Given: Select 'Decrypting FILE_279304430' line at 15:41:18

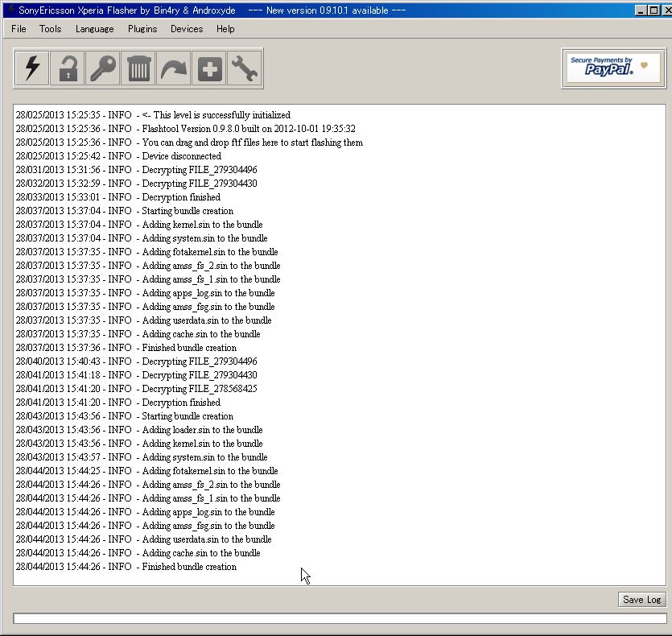Looking at the screenshot, I should click(136, 375).
